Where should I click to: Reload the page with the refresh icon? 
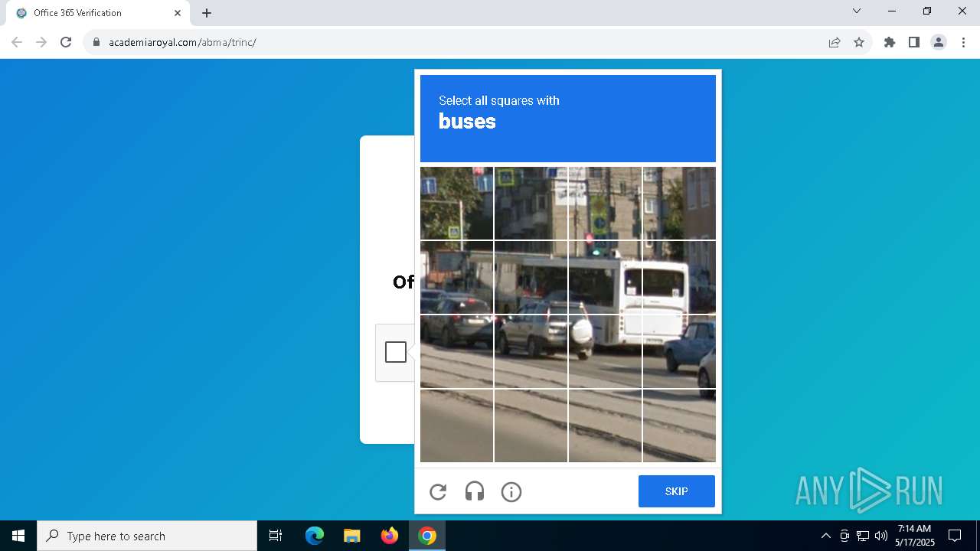(66, 42)
